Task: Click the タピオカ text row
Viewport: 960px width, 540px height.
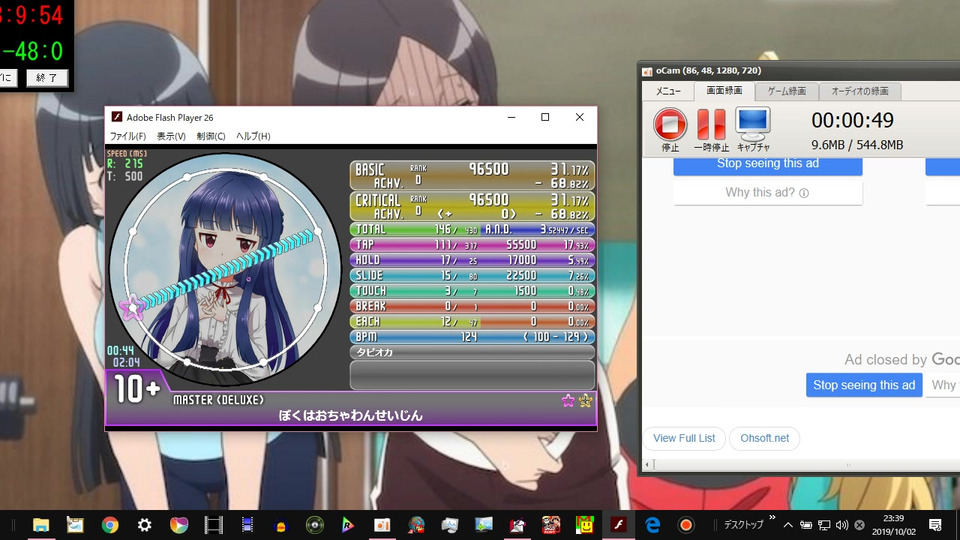Action: [472, 352]
